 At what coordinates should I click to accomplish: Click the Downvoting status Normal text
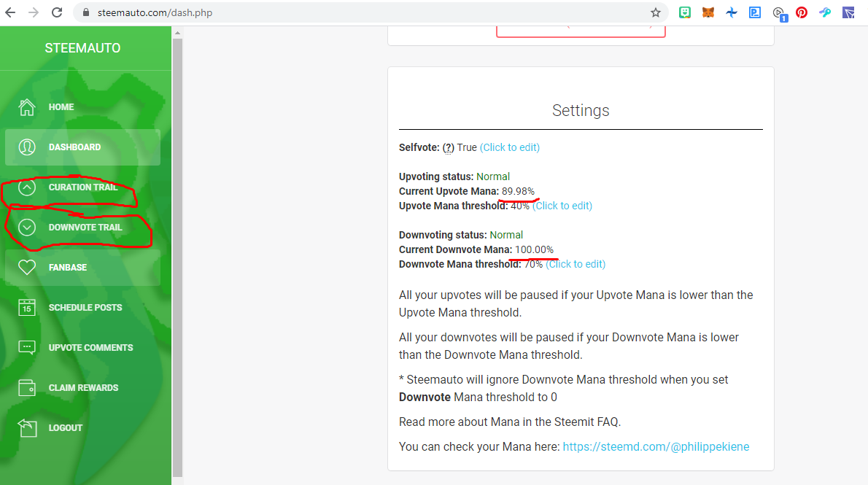[506, 236]
